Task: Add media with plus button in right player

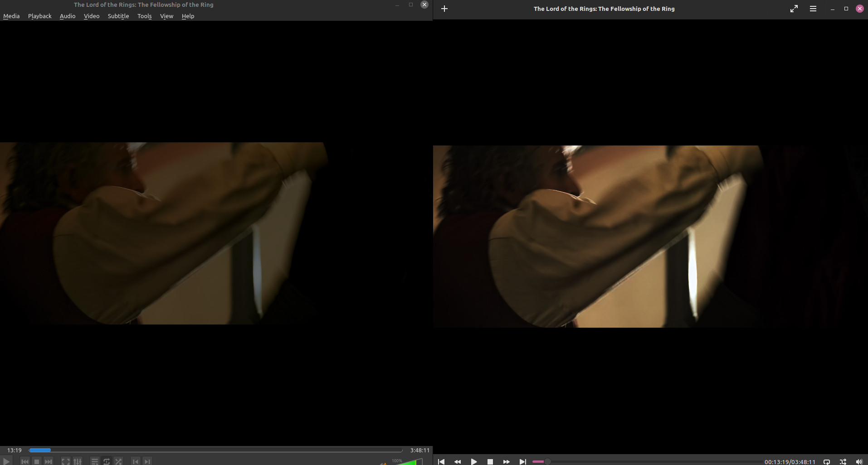Action: (x=444, y=9)
